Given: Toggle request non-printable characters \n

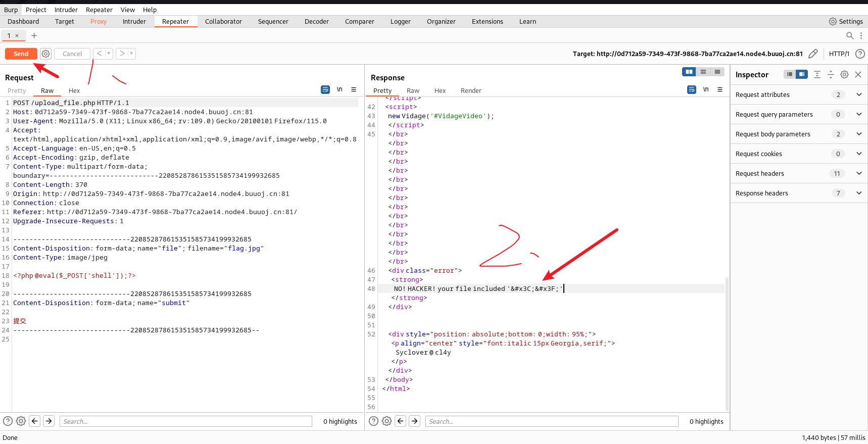Looking at the screenshot, I should coord(340,89).
